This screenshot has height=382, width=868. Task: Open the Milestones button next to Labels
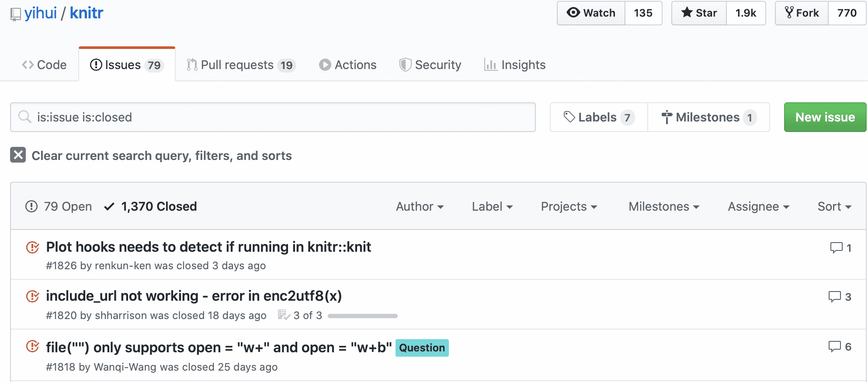pos(708,117)
